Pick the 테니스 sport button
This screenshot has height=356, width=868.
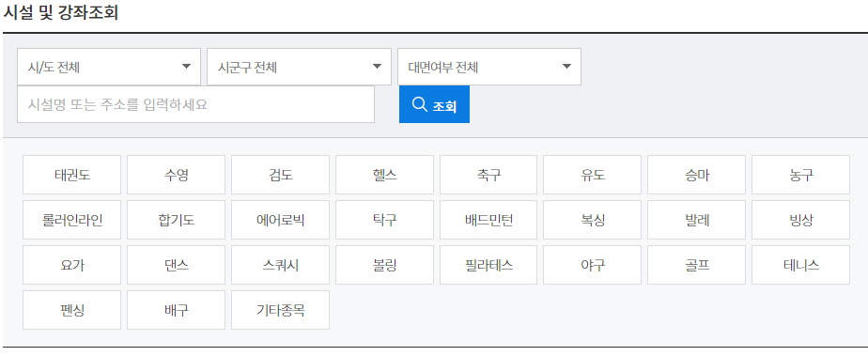(x=801, y=265)
